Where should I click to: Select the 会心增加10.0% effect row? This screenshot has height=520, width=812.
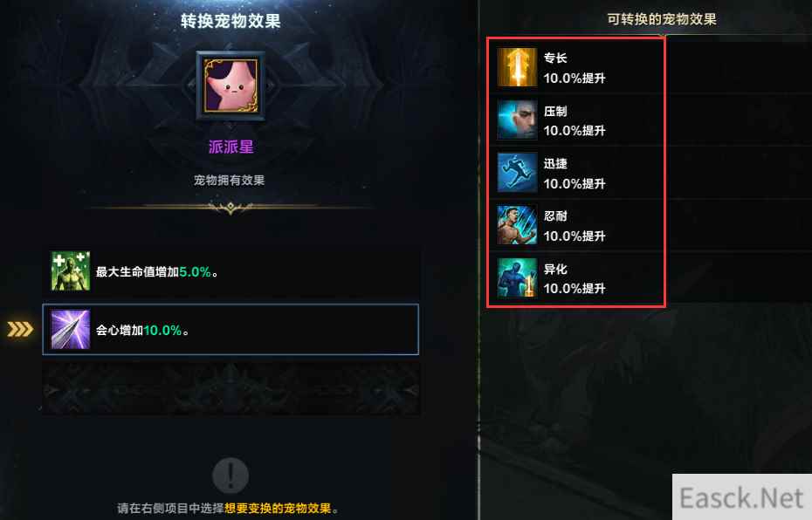231,330
